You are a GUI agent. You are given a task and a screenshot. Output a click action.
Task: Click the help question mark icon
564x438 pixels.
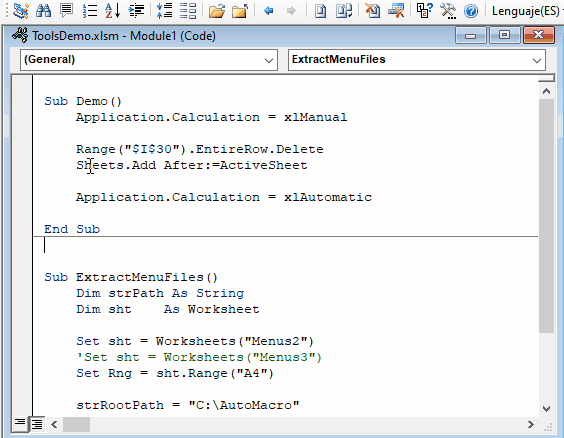471,11
